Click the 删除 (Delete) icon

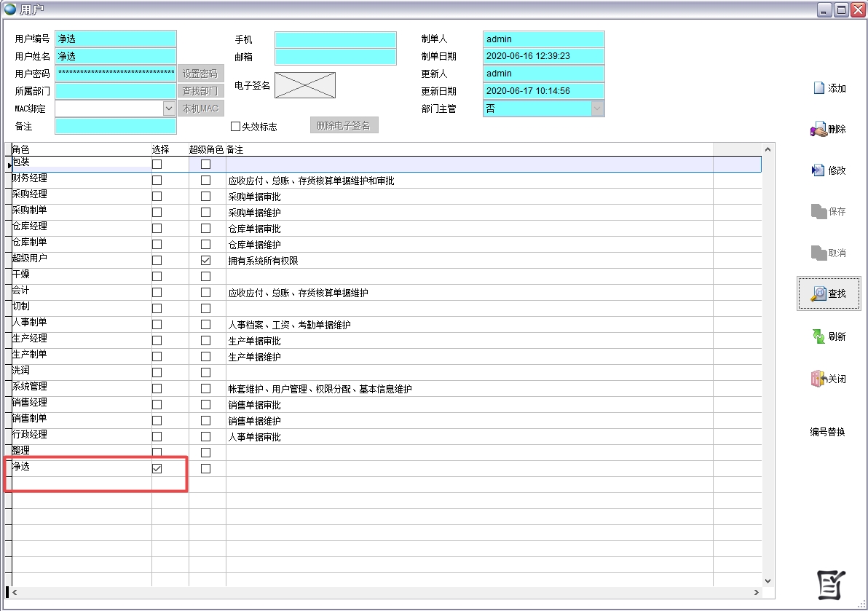click(818, 130)
